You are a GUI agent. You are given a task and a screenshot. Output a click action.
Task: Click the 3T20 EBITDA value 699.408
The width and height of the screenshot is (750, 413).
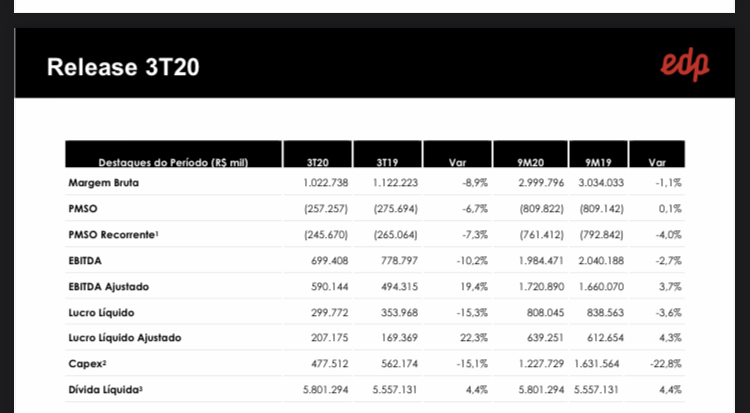330,261
